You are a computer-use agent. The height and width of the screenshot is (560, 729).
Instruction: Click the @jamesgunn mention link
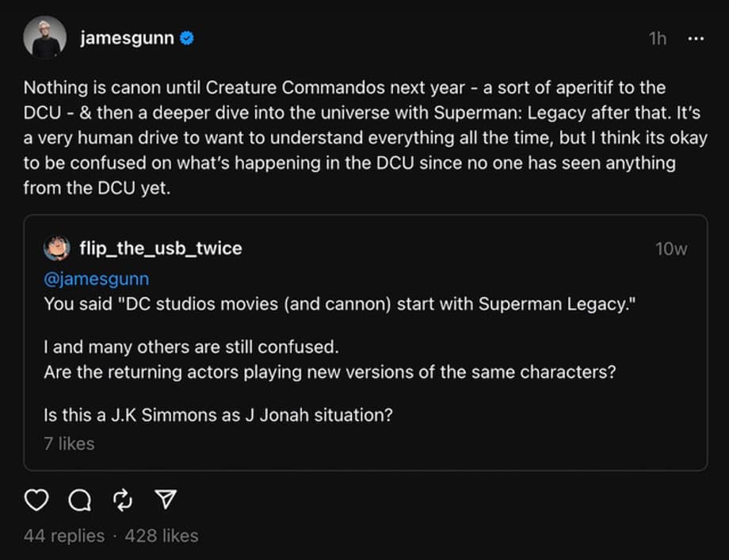click(96, 279)
